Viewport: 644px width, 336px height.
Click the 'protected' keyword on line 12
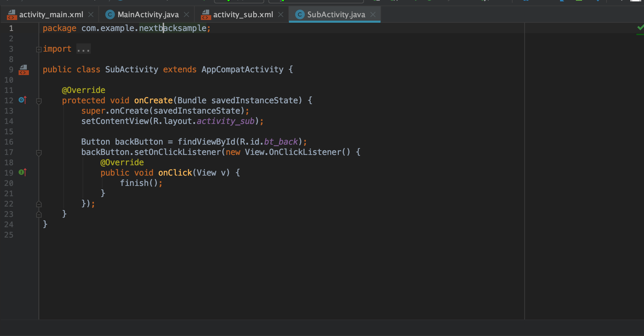(x=84, y=101)
